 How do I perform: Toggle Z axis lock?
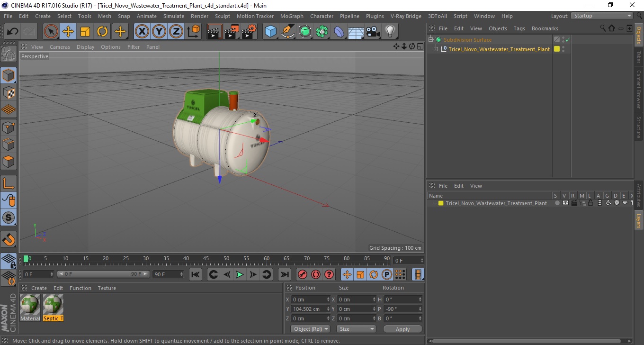click(x=176, y=32)
